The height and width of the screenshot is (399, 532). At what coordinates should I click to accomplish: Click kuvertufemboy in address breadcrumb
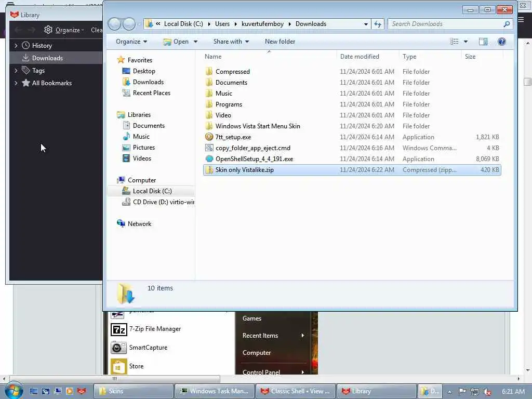[x=262, y=24]
